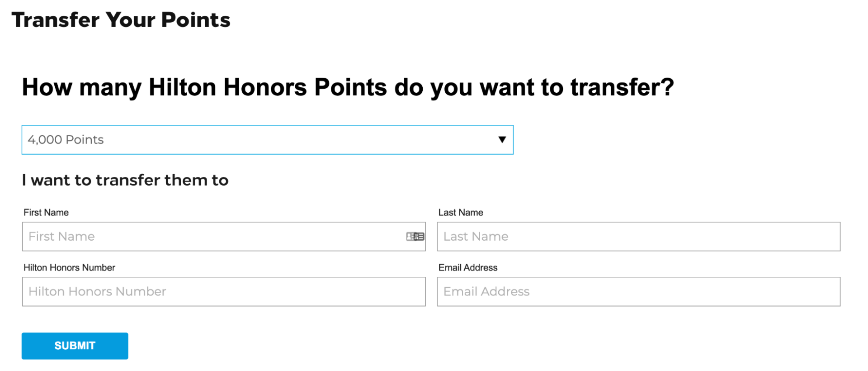Screen dimensions: 868x371
Task: Click the Transfer Your Points page title
Action: 121,20
